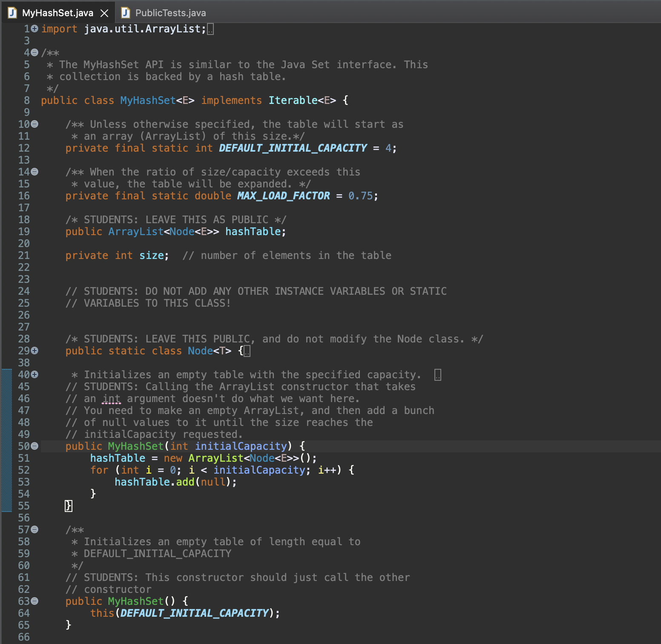Viewport: 661px width, 644px height.
Task: Collapse the class Javadoc fold at line 4
Action: [34, 52]
